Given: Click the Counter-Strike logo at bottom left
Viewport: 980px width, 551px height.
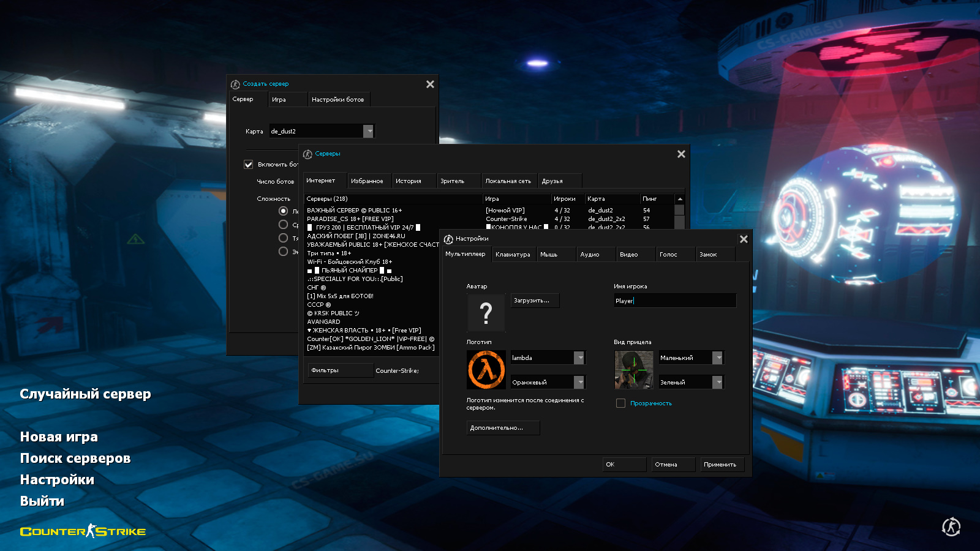Looking at the screenshot, I should tap(83, 531).
